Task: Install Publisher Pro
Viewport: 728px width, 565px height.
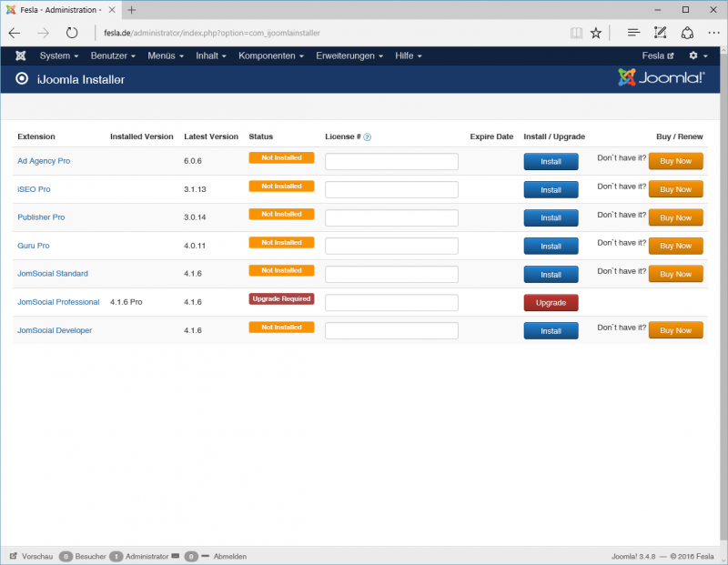Action: pos(551,217)
